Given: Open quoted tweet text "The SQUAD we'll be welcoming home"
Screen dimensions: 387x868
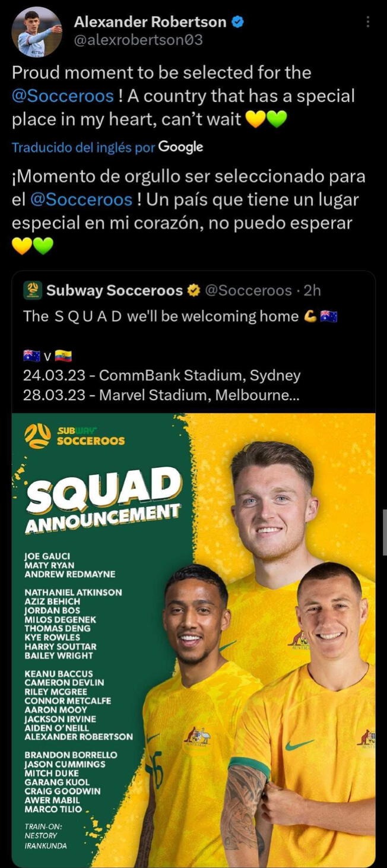Looking at the screenshot, I should coord(160,316).
